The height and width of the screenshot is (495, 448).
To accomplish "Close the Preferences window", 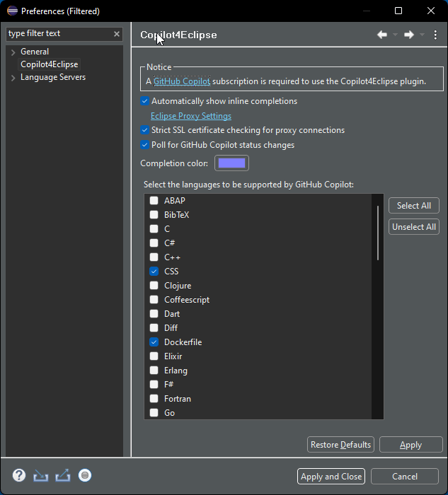I will point(430,11).
